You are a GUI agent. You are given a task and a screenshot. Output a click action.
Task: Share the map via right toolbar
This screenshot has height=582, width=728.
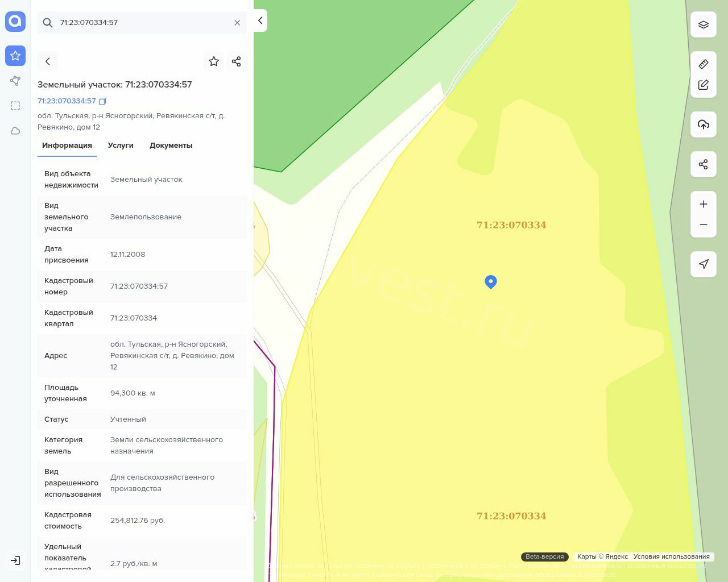point(704,164)
